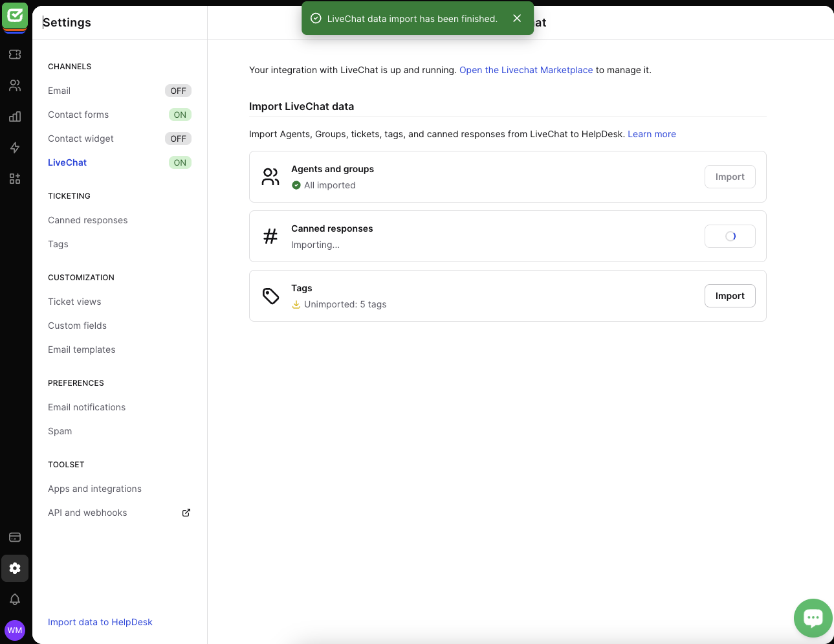Click green All imported check icon
Viewport: 834px width, 644px height.
pos(296,185)
